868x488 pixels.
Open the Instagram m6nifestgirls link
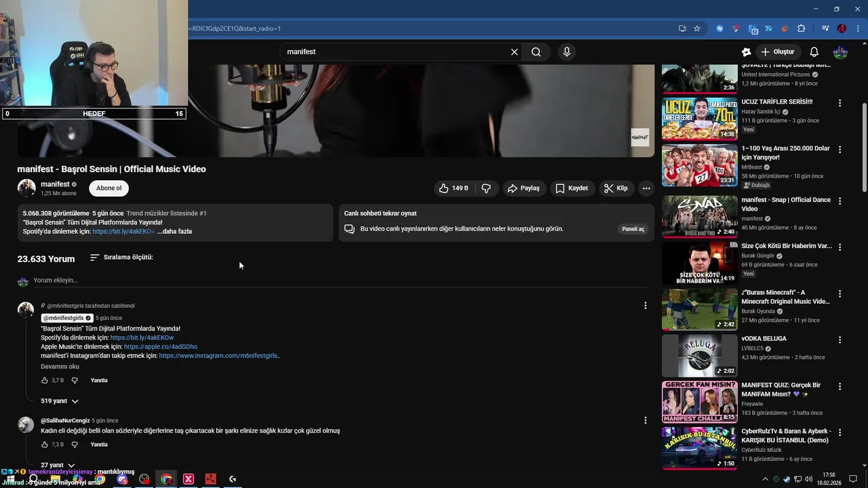click(220, 356)
